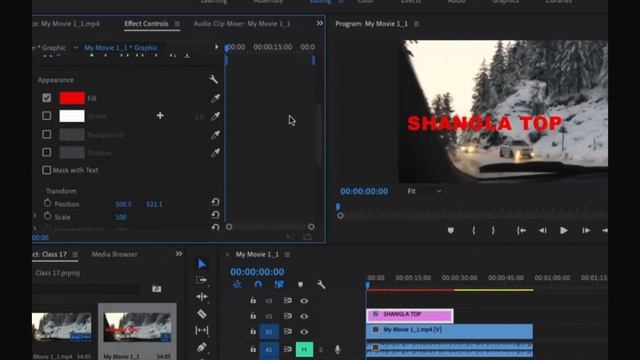The image size is (640, 360).
Task: Enable the Shadow checkbox
Action: pyautogui.click(x=47, y=152)
